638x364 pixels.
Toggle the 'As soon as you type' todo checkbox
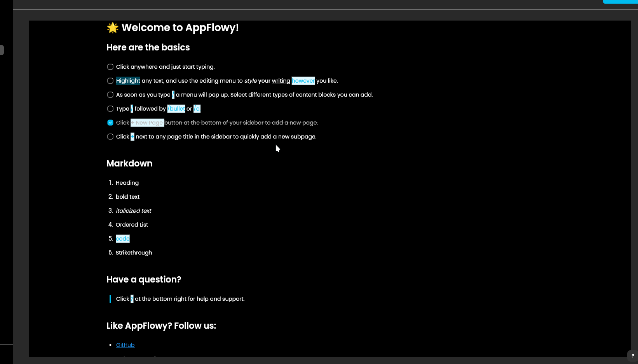tap(110, 95)
